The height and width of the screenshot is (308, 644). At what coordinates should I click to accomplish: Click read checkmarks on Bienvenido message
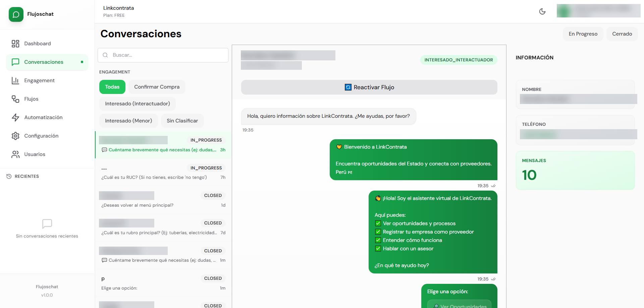click(493, 186)
